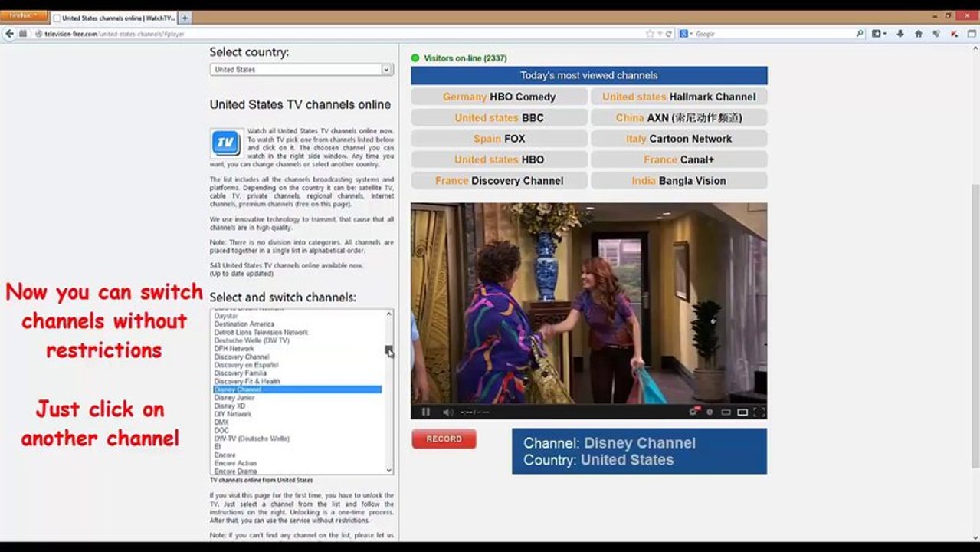The image size is (980, 552).
Task: Reload the page with the refresh icon
Action: [668, 34]
